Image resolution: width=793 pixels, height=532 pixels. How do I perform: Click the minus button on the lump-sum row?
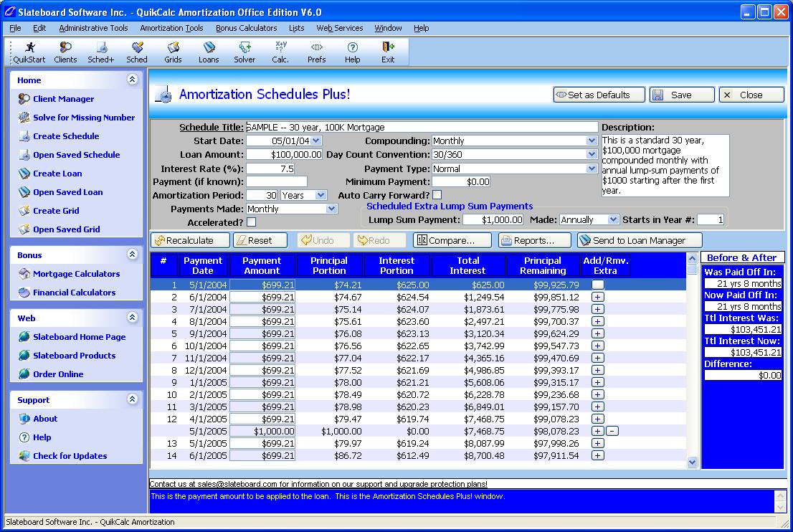pos(612,432)
